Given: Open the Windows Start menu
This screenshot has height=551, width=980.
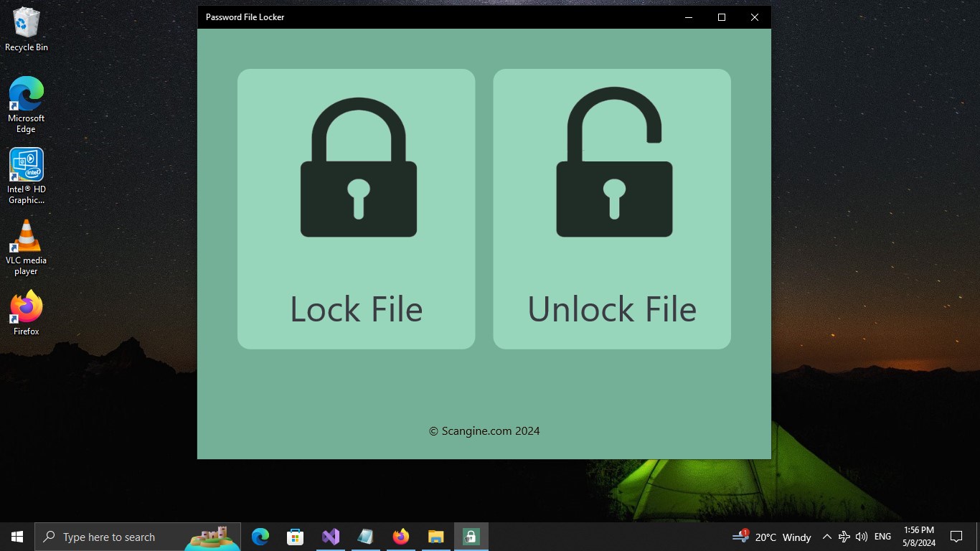Looking at the screenshot, I should click(x=17, y=536).
